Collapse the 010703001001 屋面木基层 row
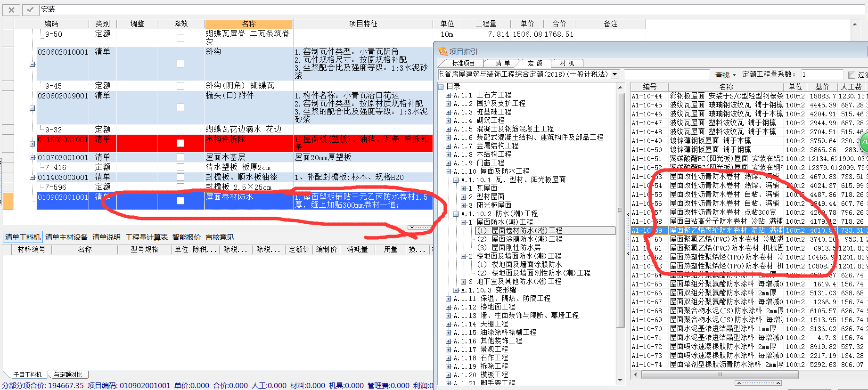868x390 pixels. tap(32, 158)
